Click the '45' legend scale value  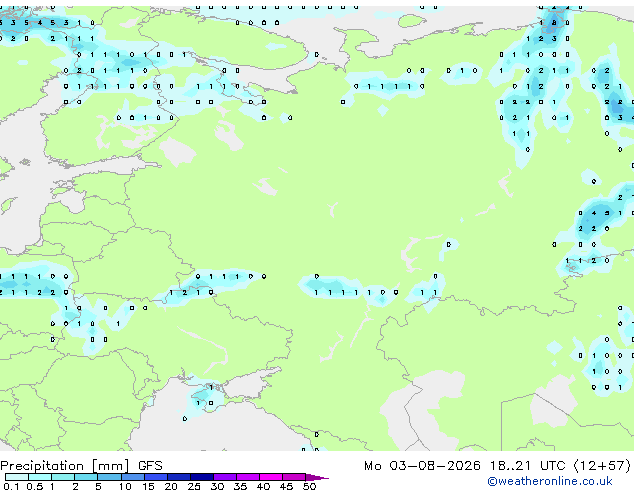[x=287, y=486]
